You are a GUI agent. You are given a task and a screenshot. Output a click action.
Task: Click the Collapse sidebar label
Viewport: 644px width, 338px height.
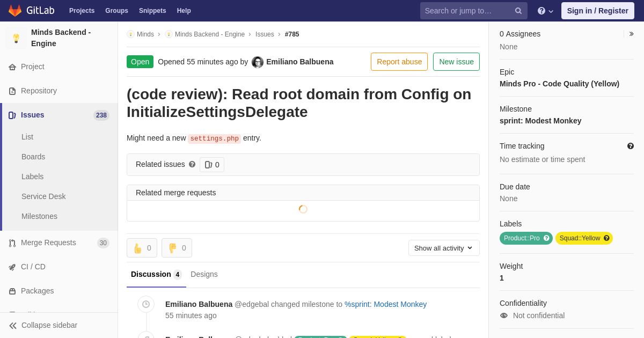click(49, 325)
